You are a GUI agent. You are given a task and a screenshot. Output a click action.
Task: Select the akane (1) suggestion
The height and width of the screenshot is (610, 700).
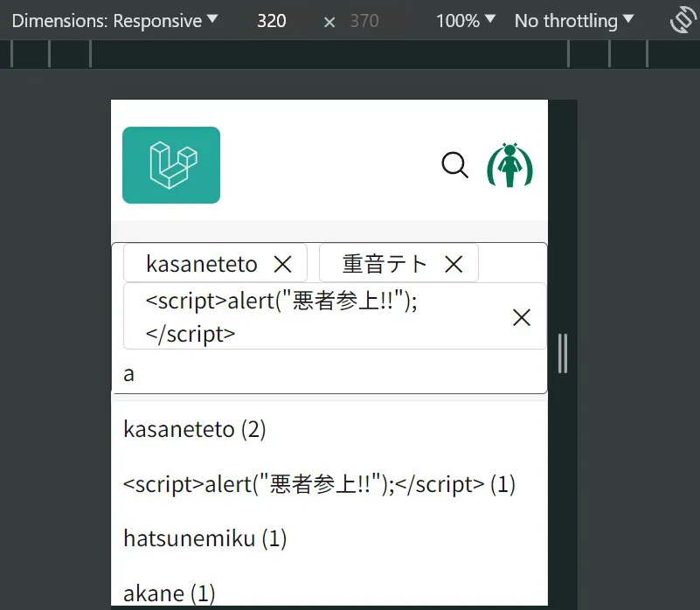coord(169,593)
